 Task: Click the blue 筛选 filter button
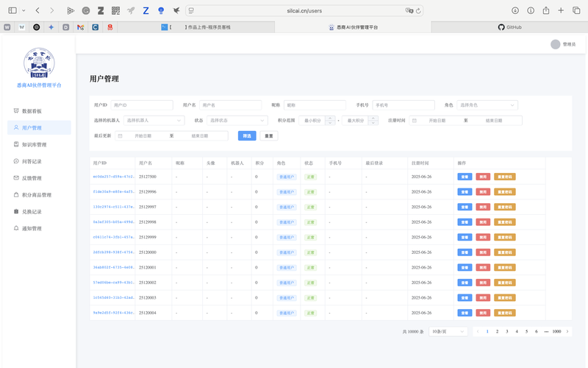point(247,136)
